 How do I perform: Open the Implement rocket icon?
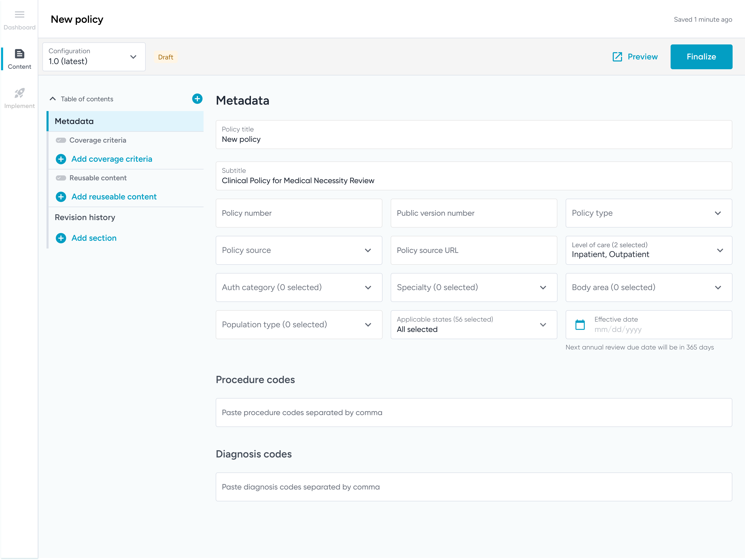click(x=20, y=93)
